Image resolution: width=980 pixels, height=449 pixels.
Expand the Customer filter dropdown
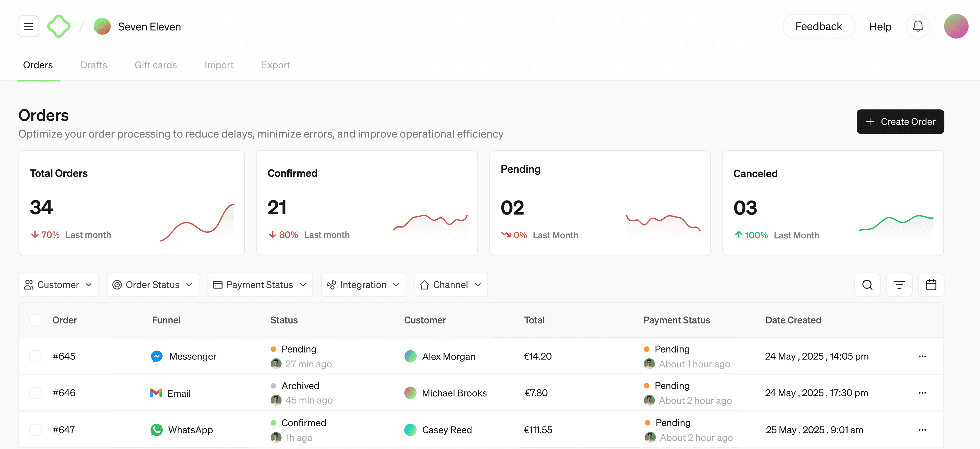coord(58,285)
